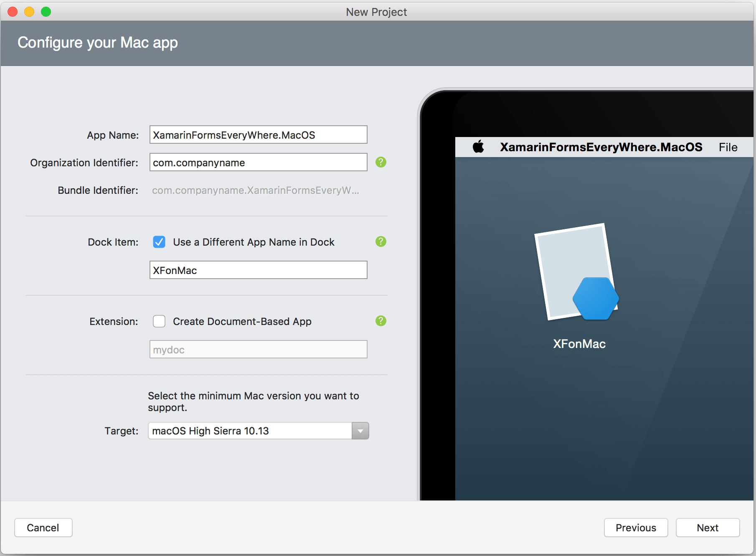756x556 pixels.
Task: Cancel the New Project dialog
Action: [x=43, y=528]
